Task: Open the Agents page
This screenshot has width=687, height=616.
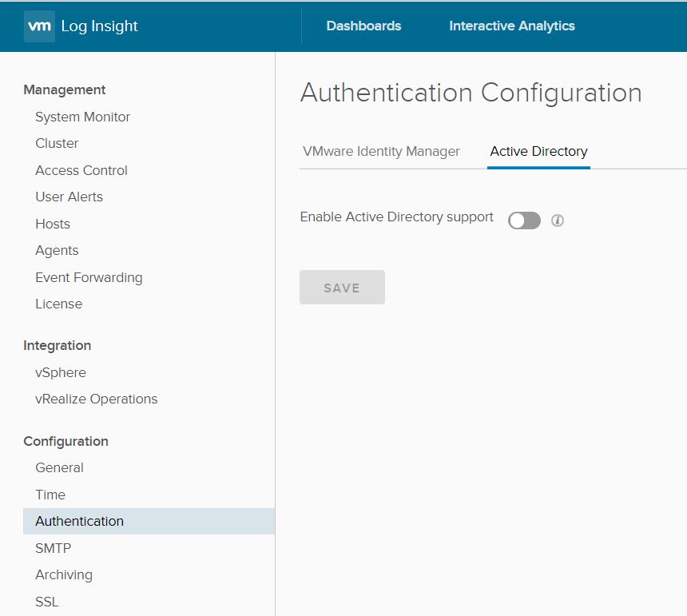Action: click(x=57, y=250)
